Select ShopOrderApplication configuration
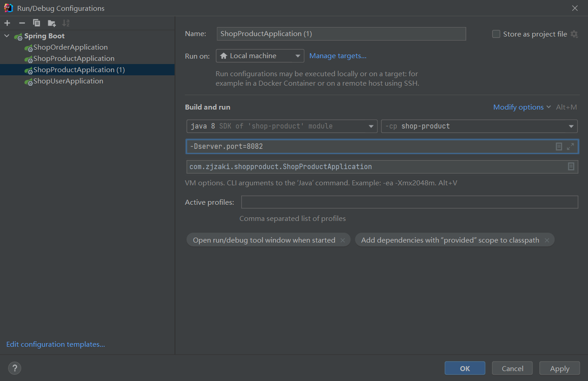Image resolution: width=588 pixels, height=381 pixels. click(70, 47)
